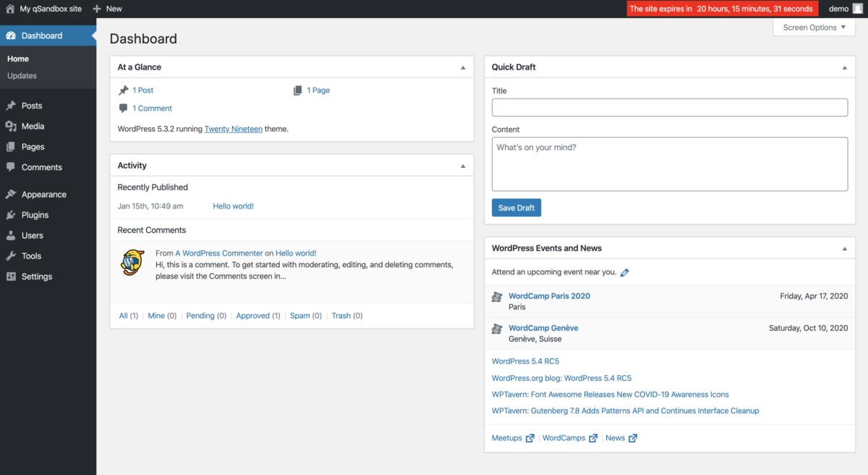Click the Quick Draft Content text area

pos(670,164)
